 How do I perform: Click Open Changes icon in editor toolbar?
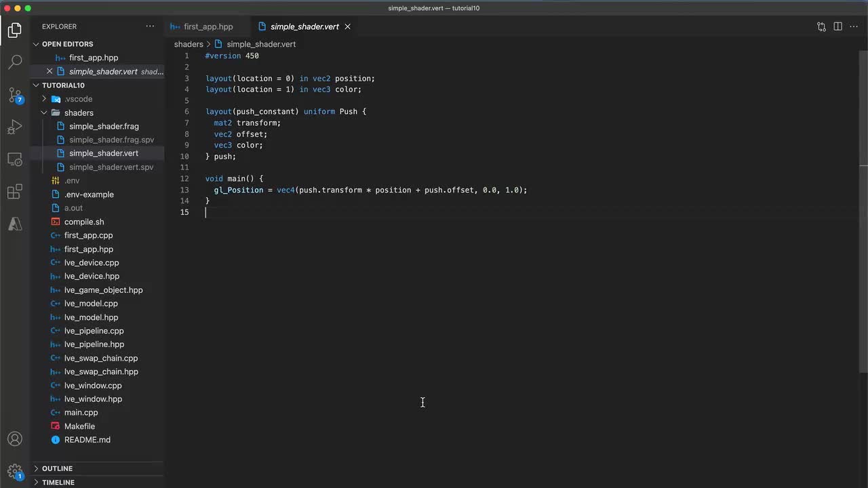click(x=821, y=26)
